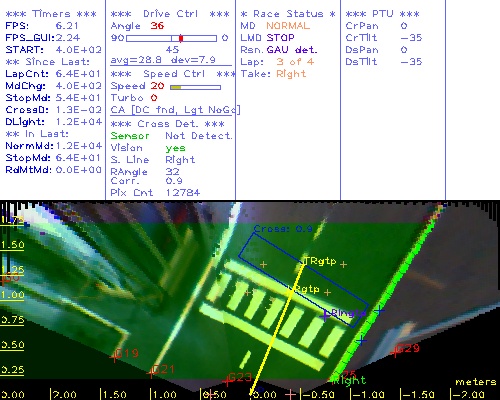Click the TRgtp target point label

(320, 261)
